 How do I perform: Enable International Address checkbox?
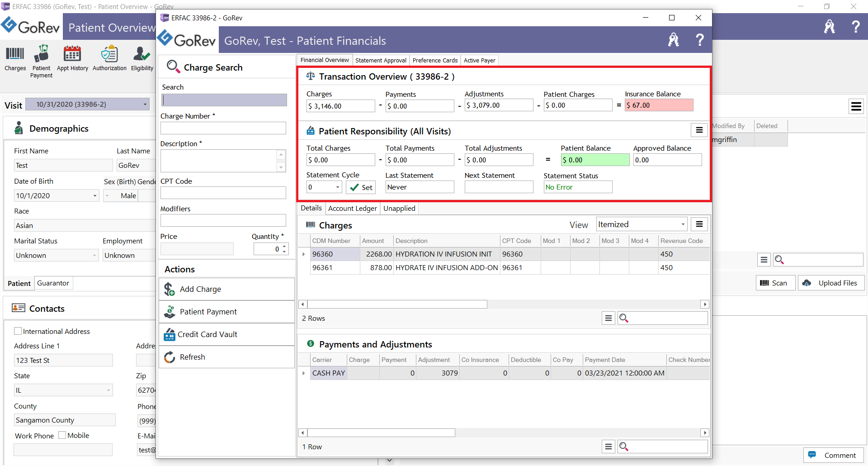(18, 331)
